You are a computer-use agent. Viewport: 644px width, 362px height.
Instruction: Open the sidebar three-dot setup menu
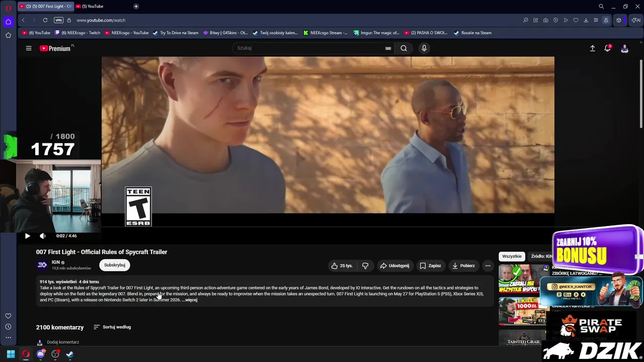[x=8, y=337]
